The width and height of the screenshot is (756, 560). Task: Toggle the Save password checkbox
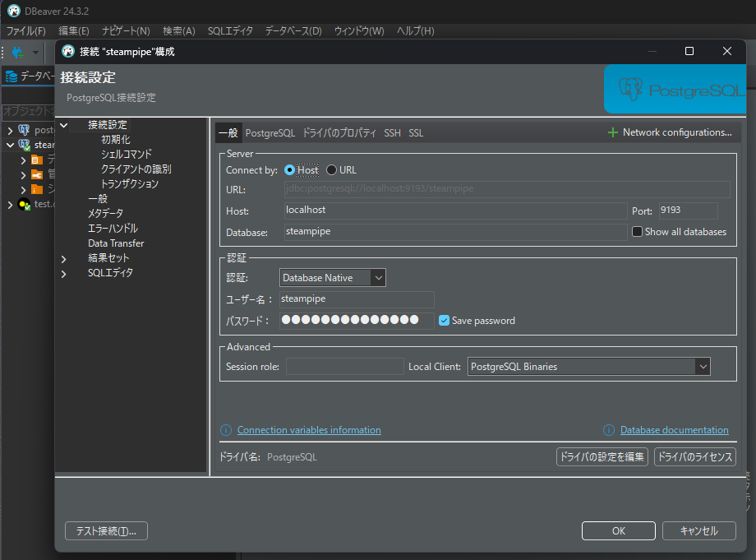click(444, 321)
